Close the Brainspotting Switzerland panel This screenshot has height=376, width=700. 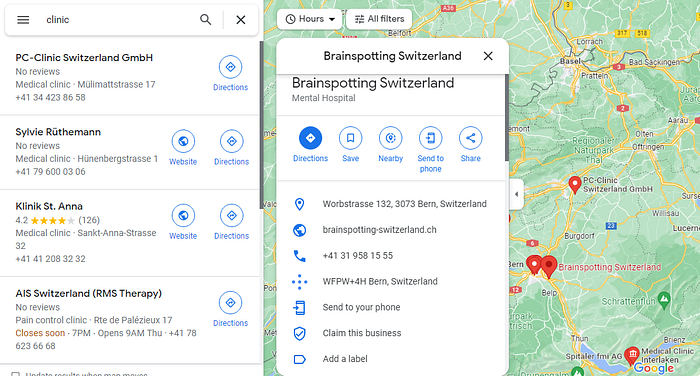pos(488,56)
